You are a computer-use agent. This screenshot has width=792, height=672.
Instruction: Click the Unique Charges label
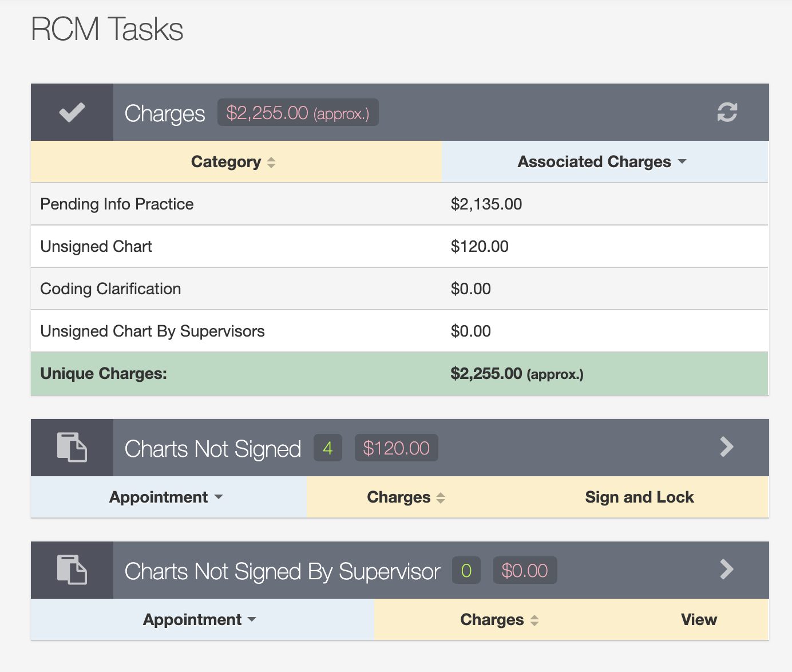104,374
